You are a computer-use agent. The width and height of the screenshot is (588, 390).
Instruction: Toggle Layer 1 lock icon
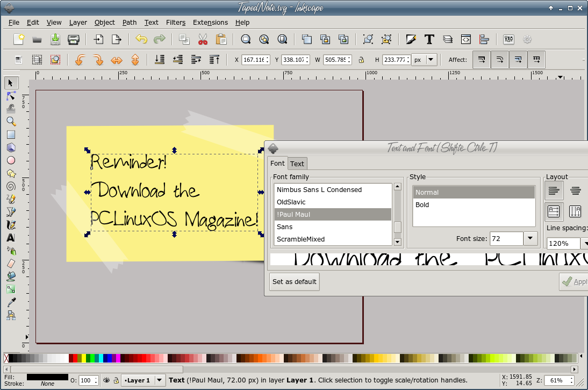116,380
